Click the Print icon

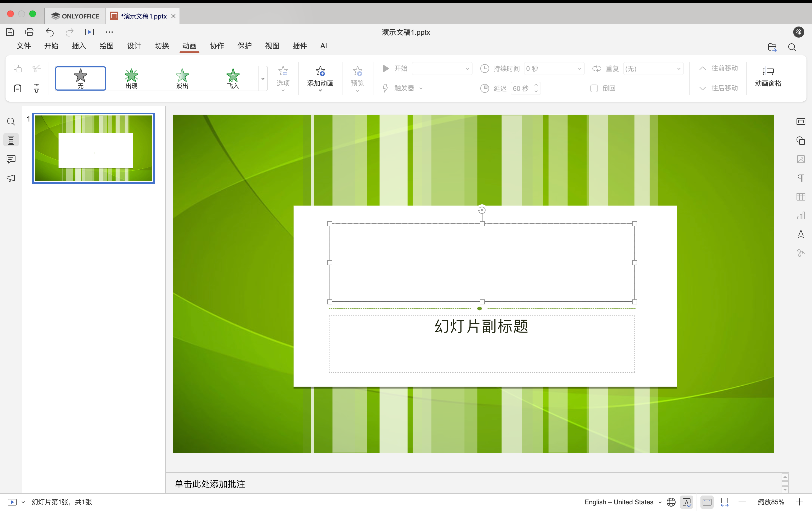(30, 32)
